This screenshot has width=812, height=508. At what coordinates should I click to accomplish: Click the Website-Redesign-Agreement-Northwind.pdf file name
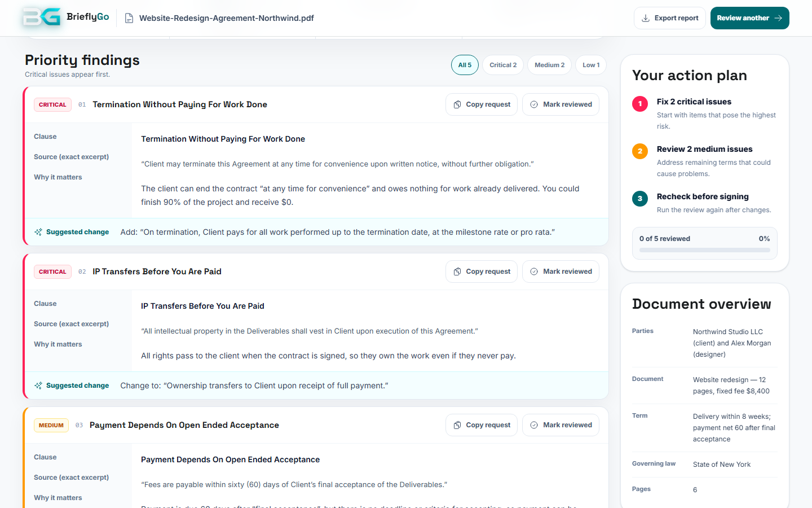point(227,18)
